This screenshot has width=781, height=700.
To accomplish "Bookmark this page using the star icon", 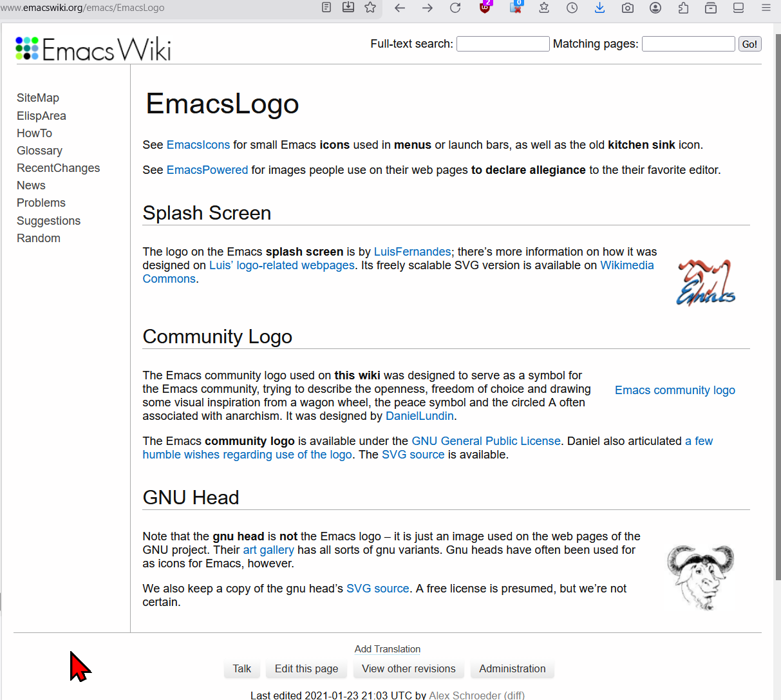I will (x=369, y=8).
